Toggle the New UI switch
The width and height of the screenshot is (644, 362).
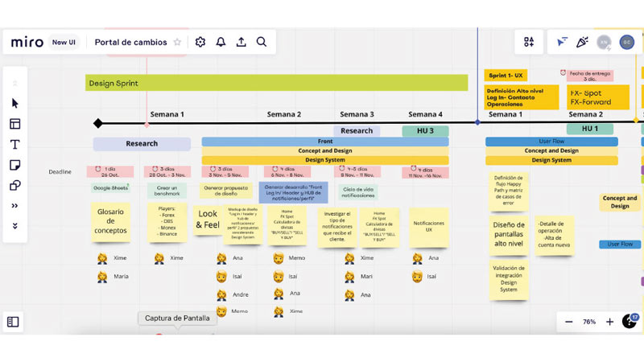(x=64, y=43)
